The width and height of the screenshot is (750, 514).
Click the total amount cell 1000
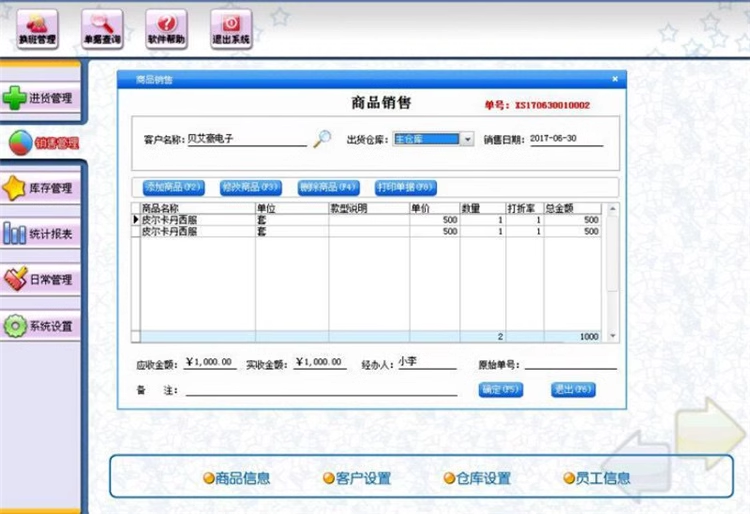tap(573, 337)
